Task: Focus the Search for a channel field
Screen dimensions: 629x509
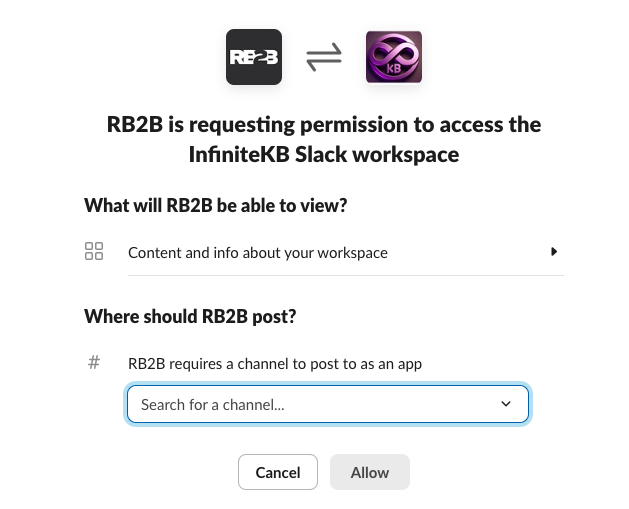Action: pos(327,404)
